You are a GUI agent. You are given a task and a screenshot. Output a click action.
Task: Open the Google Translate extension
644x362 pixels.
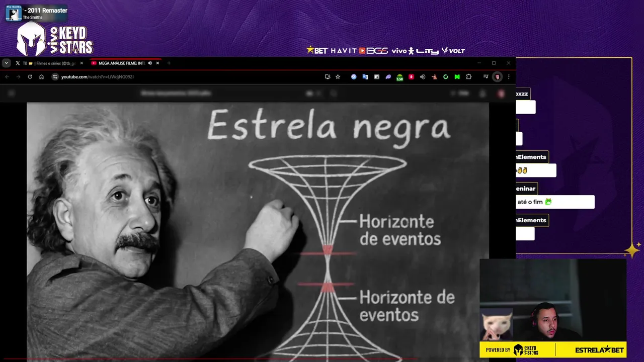point(365,77)
